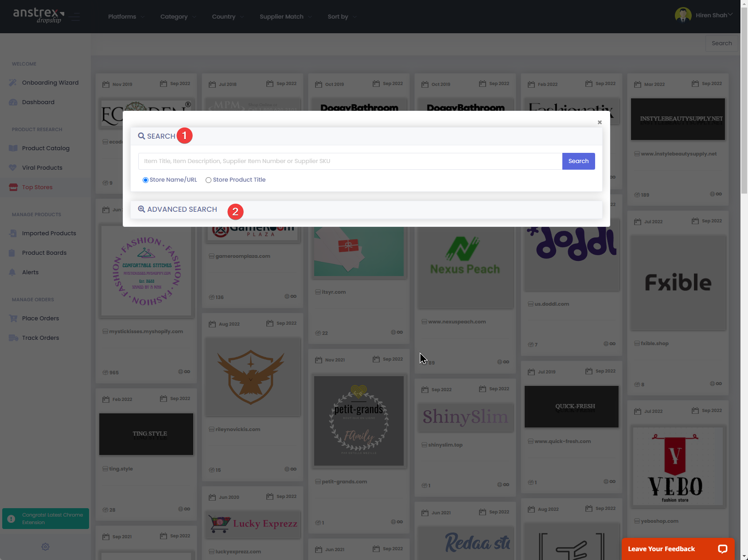Close the search dialog with X
Screen dimensions: 748x560
[600, 122]
